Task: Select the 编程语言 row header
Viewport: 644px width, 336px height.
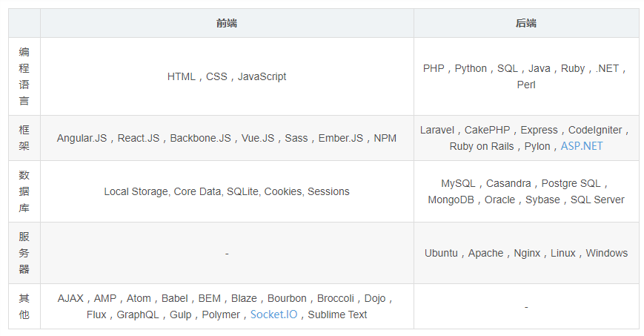Action: click(x=24, y=76)
